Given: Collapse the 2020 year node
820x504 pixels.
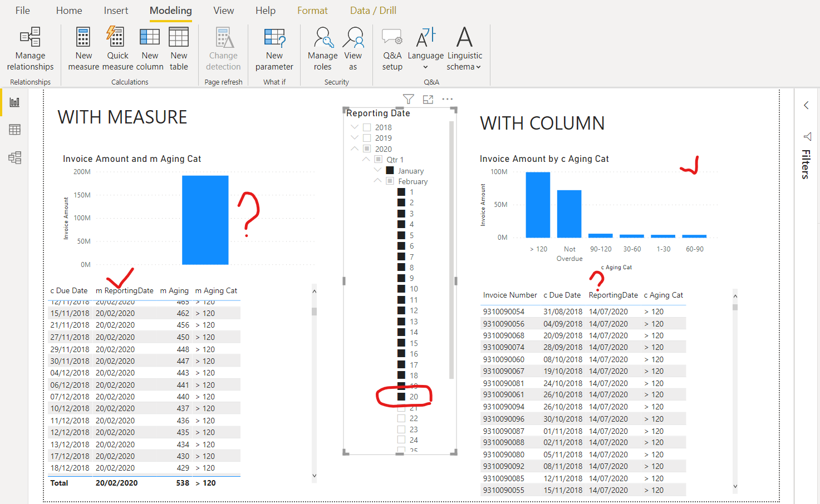Looking at the screenshot, I should 355,149.
